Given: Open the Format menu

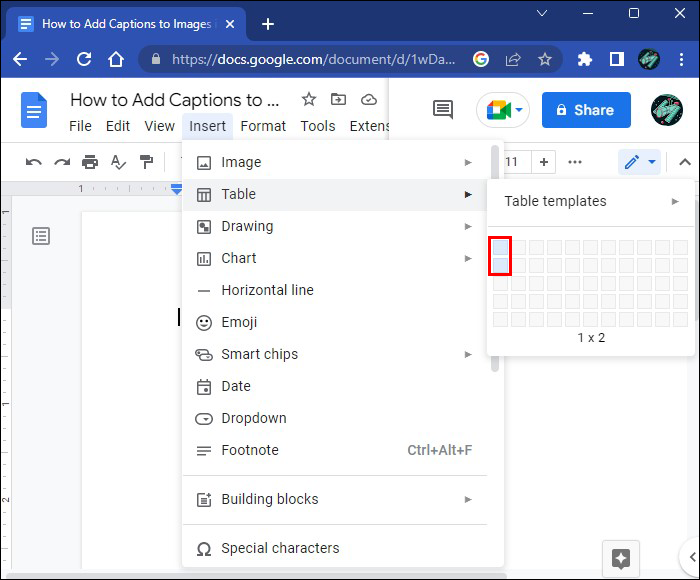Looking at the screenshot, I should (x=263, y=126).
